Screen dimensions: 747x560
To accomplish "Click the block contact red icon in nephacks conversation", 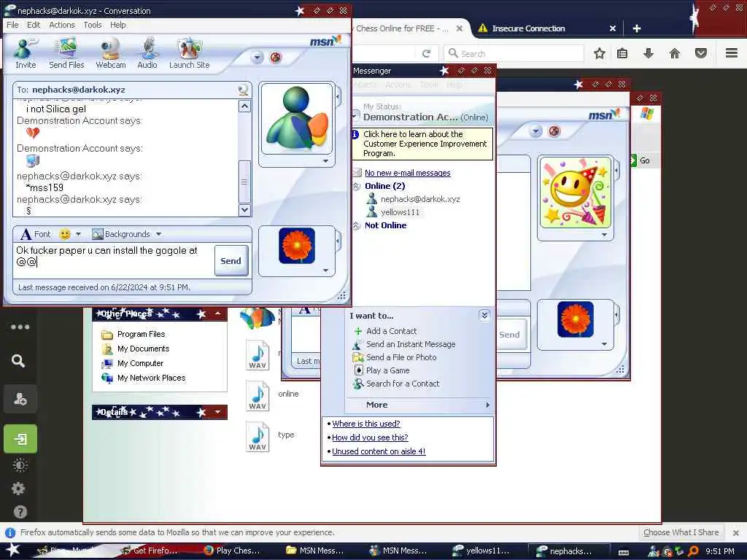I will pos(275,58).
